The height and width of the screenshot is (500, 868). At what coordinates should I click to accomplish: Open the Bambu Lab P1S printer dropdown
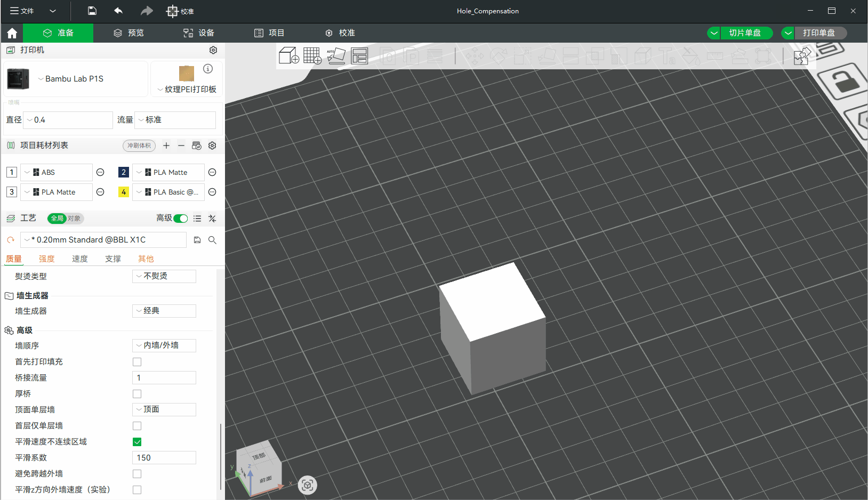tap(76, 79)
